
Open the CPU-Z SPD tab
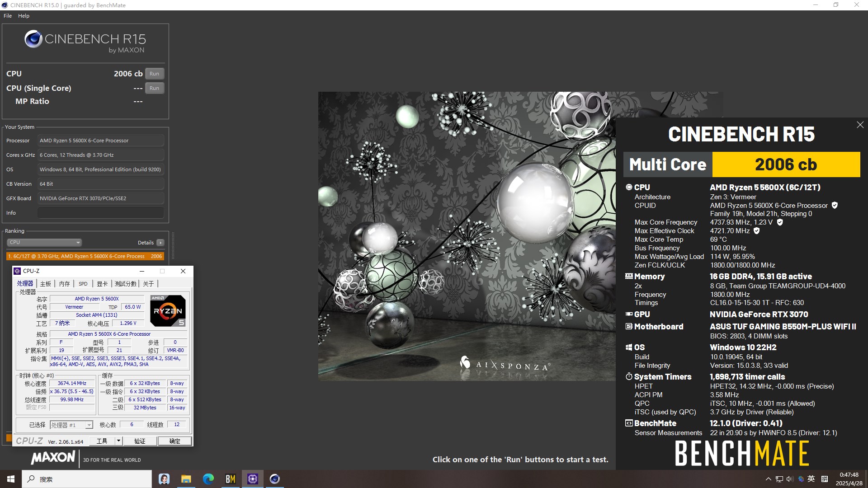83,284
